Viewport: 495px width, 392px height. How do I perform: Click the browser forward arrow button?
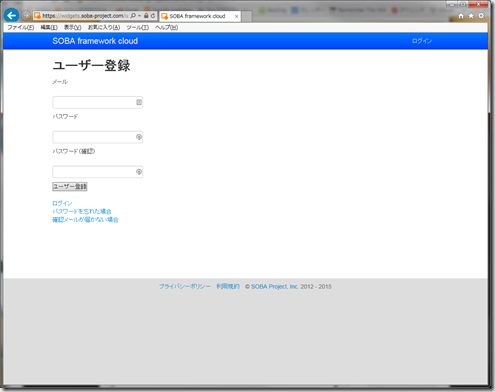point(26,16)
